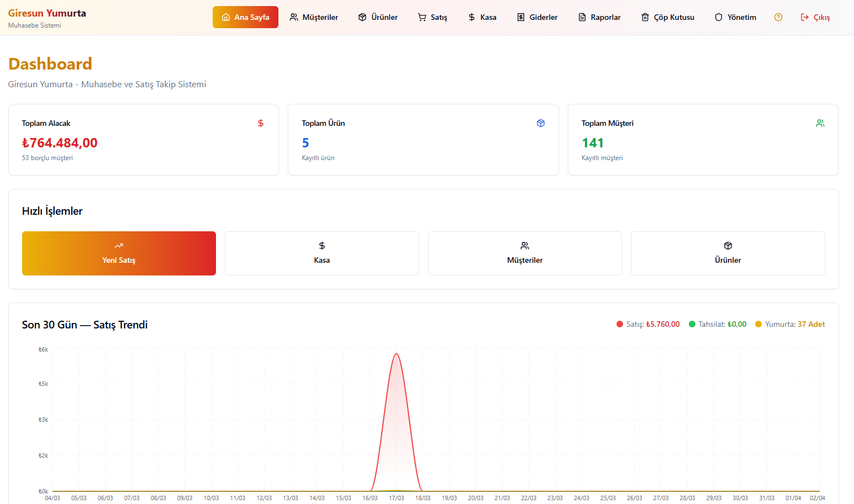
Task: Click the Tahsilat ₺0,00 legend value
Action: 737,324
